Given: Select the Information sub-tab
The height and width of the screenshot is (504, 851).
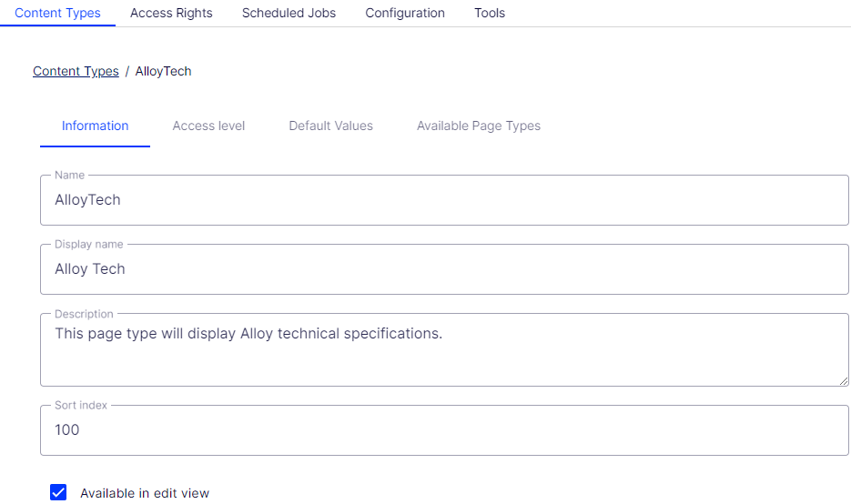Looking at the screenshot, I should [95, 126].
